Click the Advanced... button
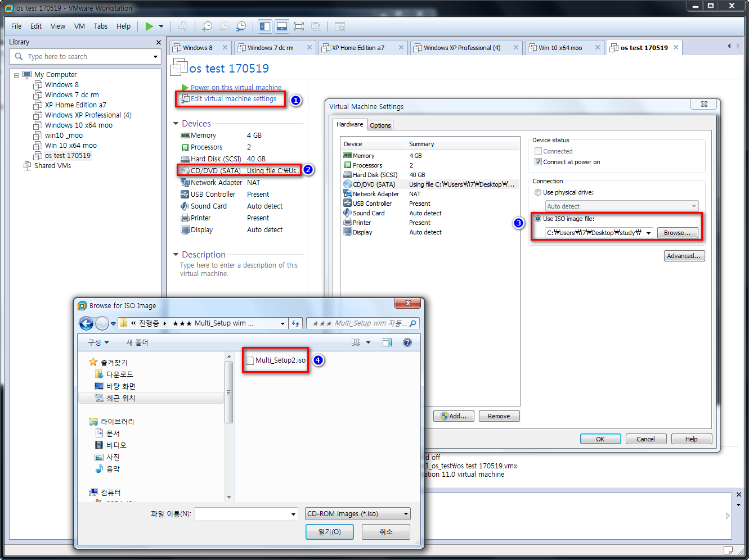The width and height of the screenshot is (749, 560). [684, 256]
